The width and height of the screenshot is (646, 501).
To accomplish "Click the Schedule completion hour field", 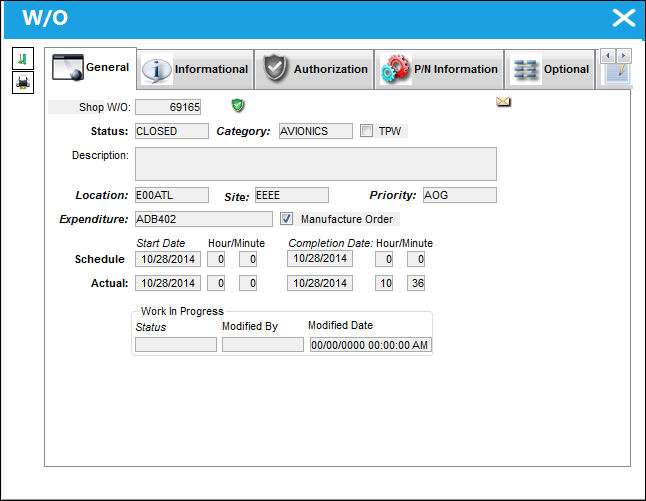I will pos(384,259).
